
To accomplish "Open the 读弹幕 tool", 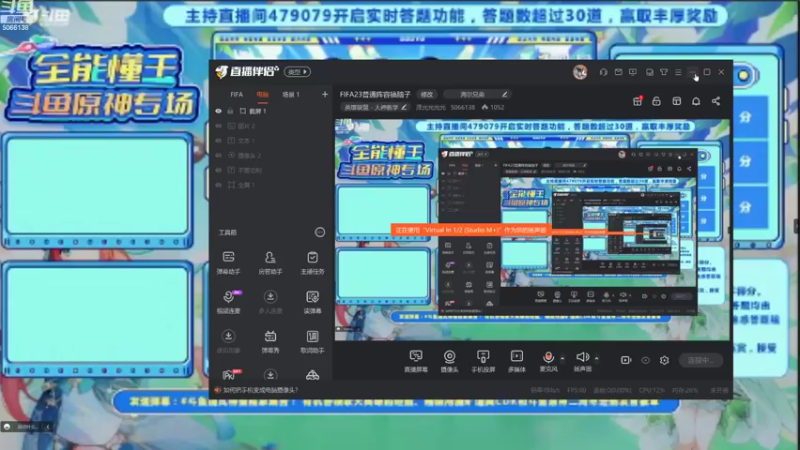I will click(x=312, y=302).
